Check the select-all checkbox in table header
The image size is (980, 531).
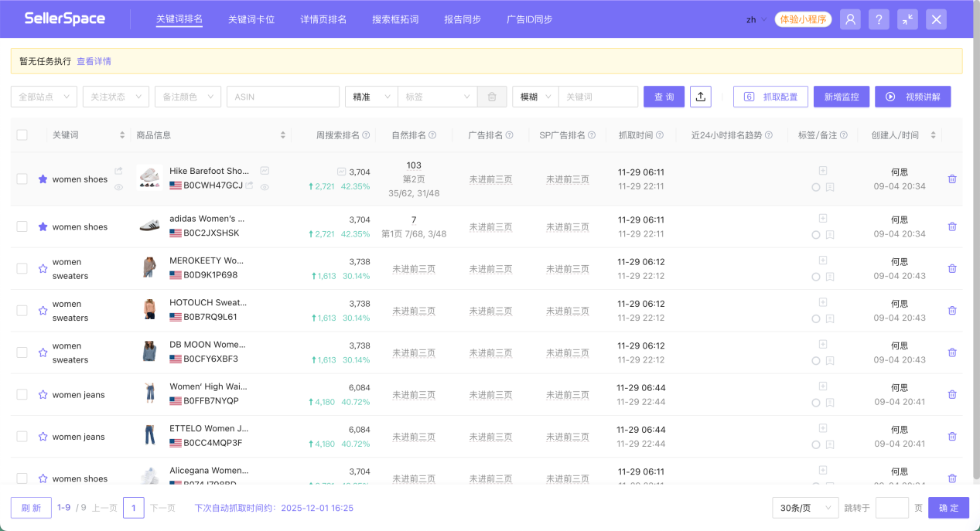click(x=22, y=134)
